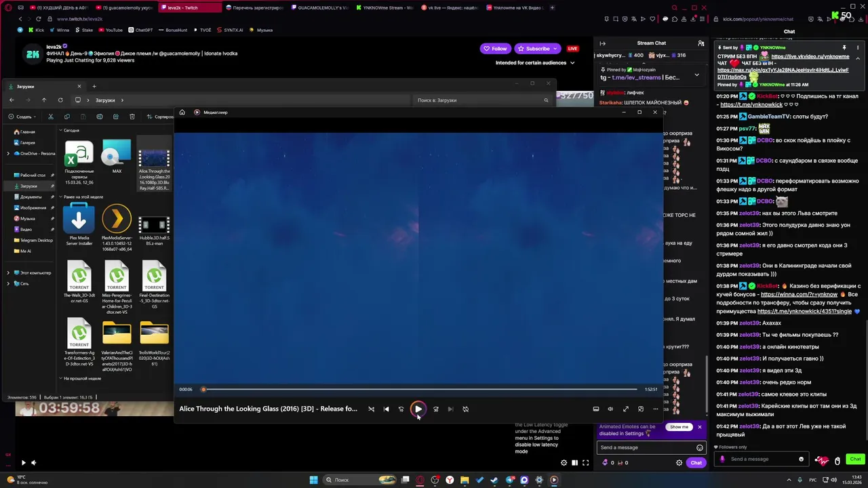Click the seek bar handle at 0:00:06
The image size is (868, 488).
tap(203, 389)
